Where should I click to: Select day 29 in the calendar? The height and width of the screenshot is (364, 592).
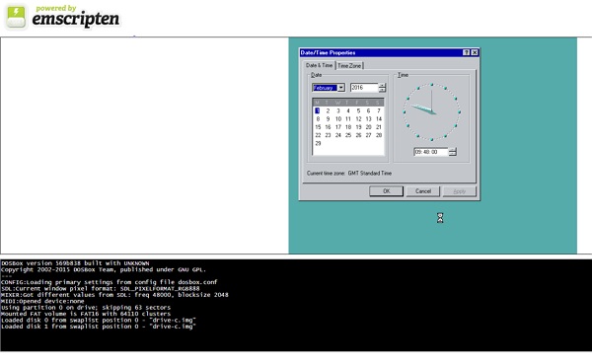coord(318,143)
